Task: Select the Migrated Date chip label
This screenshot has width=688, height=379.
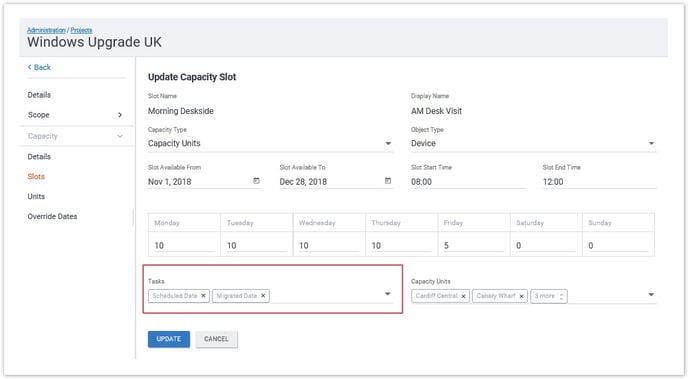Action: [236, 296]
